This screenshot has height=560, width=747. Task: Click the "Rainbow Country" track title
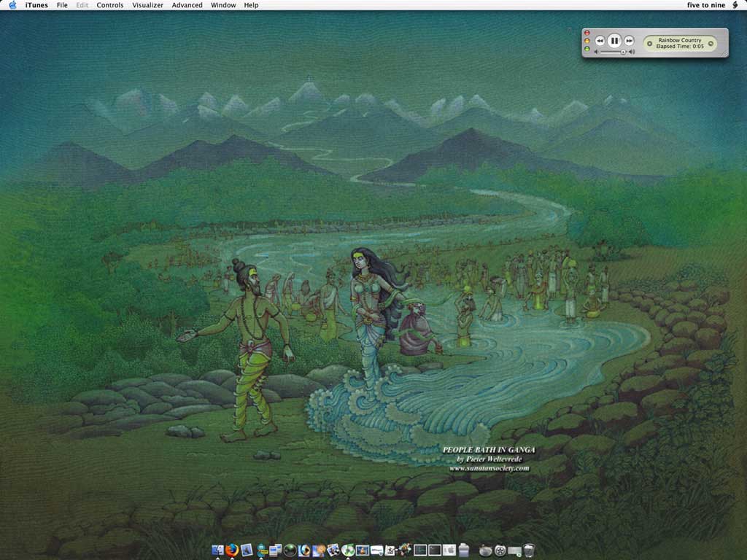pos(680,40)
